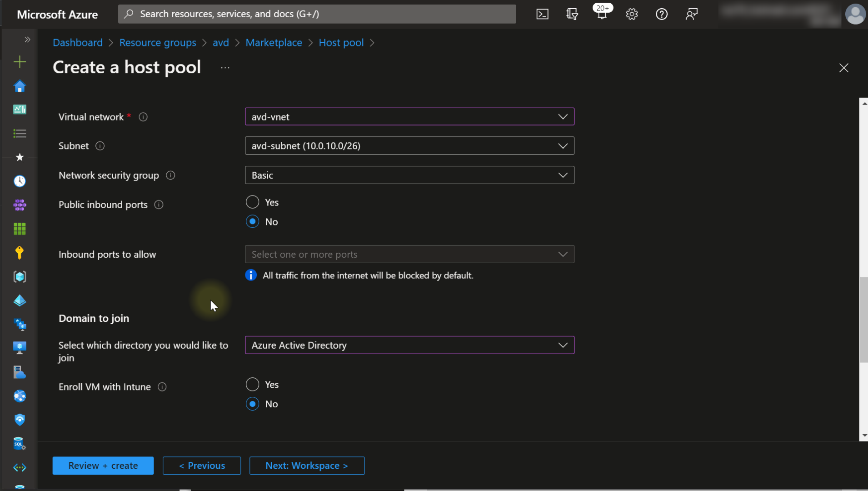This screenshot has height=491, width=868.
Task: Open directory to join dropdown
Action: (x=409, y=345)
